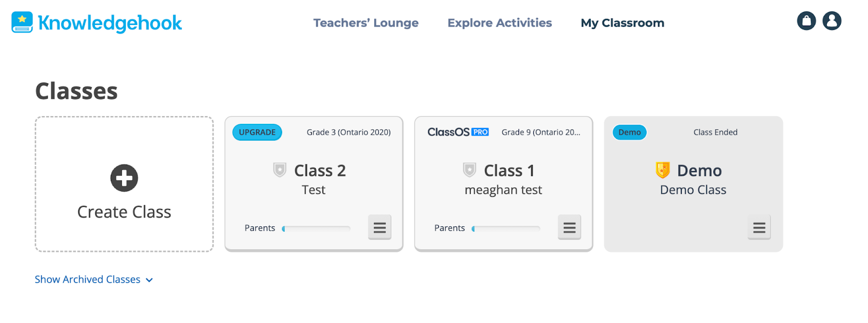Click the Create Class plus button
The width and height of the screenshot is (868, 323).
coord(124,178)
